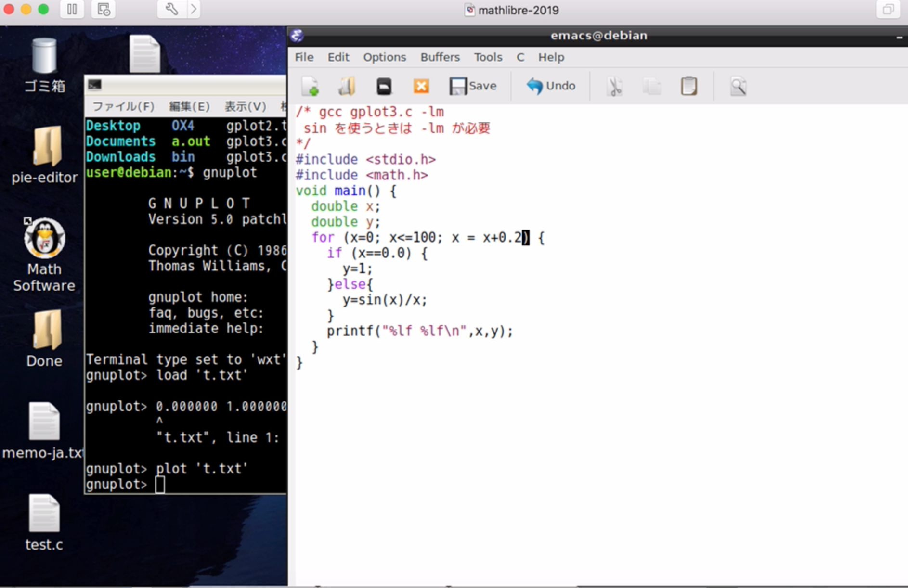Click 'a.out' file name in terminal
Viewport: 908px width, 588px height.
[191, 141]
